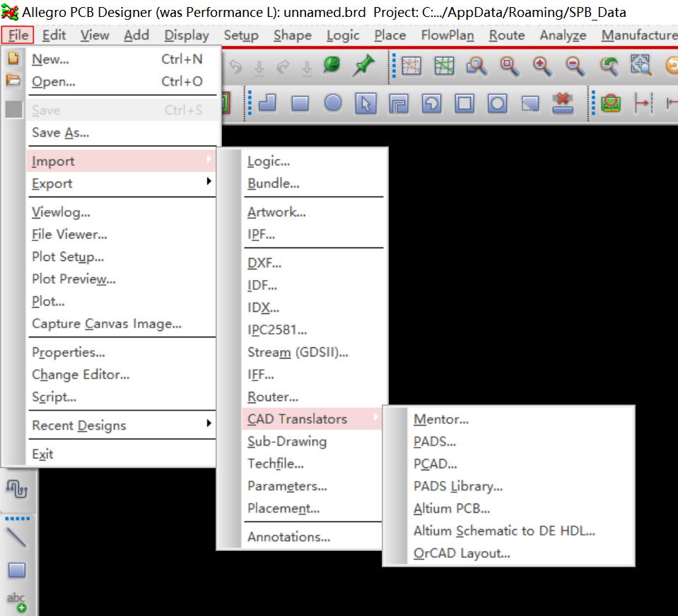678x616 pixels.
Task: Select Logic... in Import submenu
Action: pos(312,161)
